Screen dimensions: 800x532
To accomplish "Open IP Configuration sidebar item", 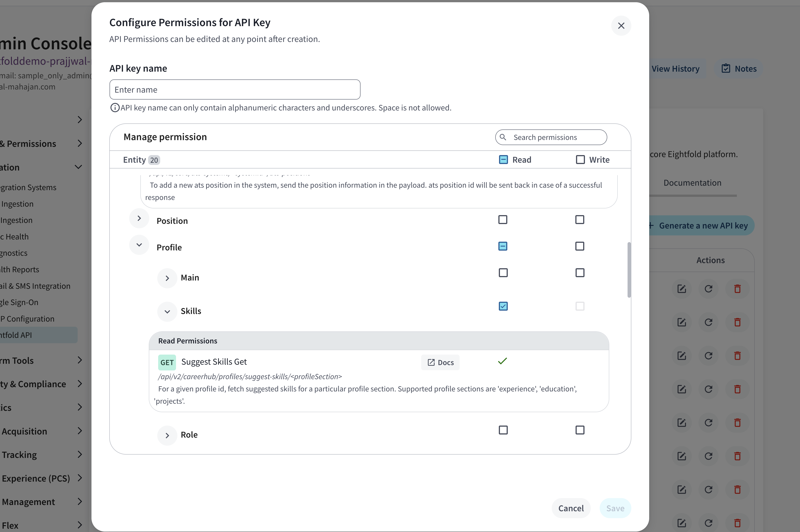I will [x=27, y=319].
